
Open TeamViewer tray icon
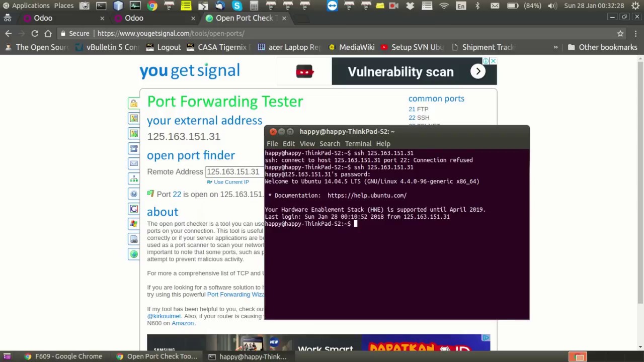pos(332,6)
